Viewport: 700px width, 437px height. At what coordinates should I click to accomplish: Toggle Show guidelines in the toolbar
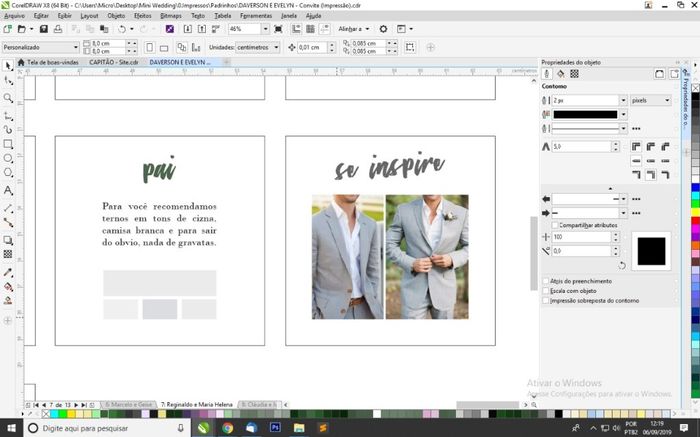[325, 29]
